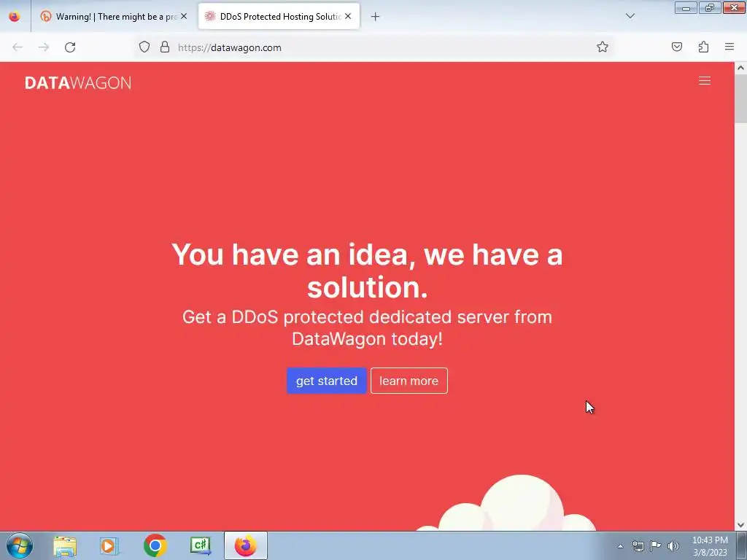Close the DDoS Protected Hosting tab
Image resolution: width=747 pixels, height=560 pixels.
[348, 16]
